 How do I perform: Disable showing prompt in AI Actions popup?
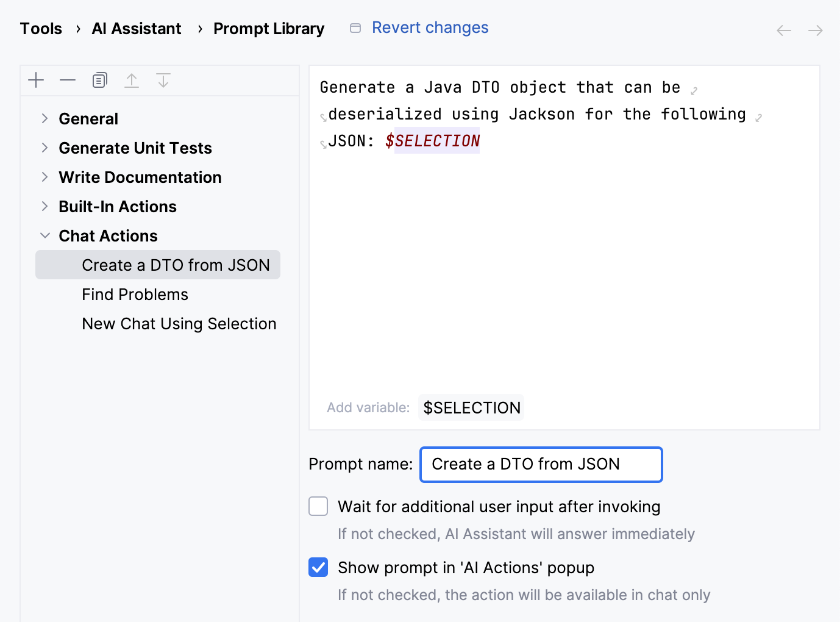(x=318, y=567)
